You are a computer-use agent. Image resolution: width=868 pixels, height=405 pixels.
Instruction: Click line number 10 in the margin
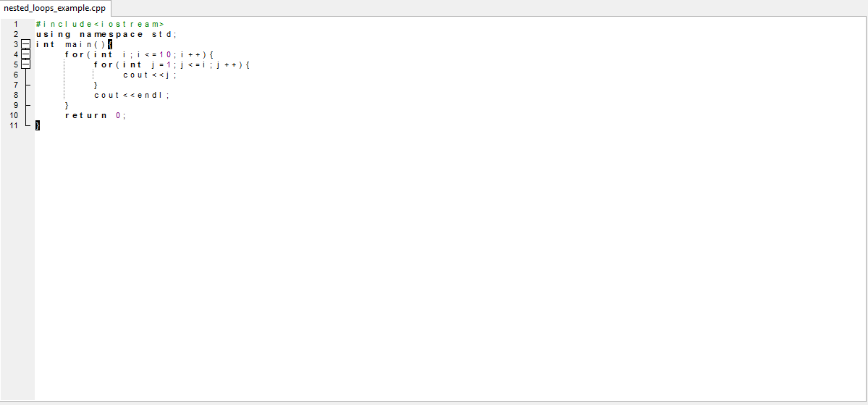14,115
